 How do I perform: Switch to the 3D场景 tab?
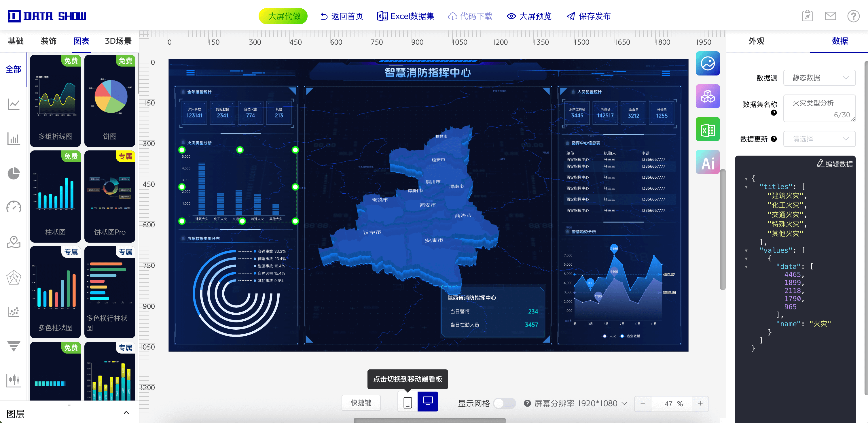click(x=118, y=41)
